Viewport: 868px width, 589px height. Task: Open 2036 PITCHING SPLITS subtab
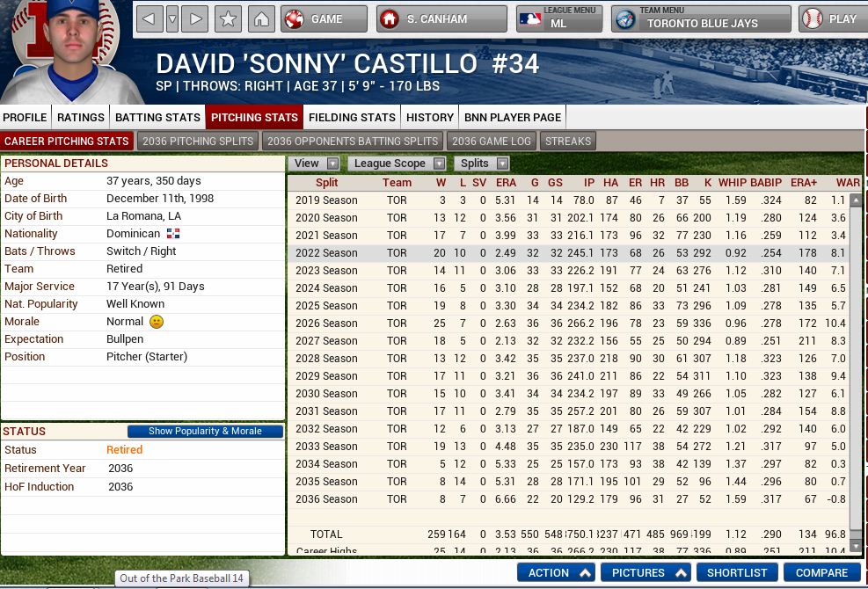click(198, 142)
